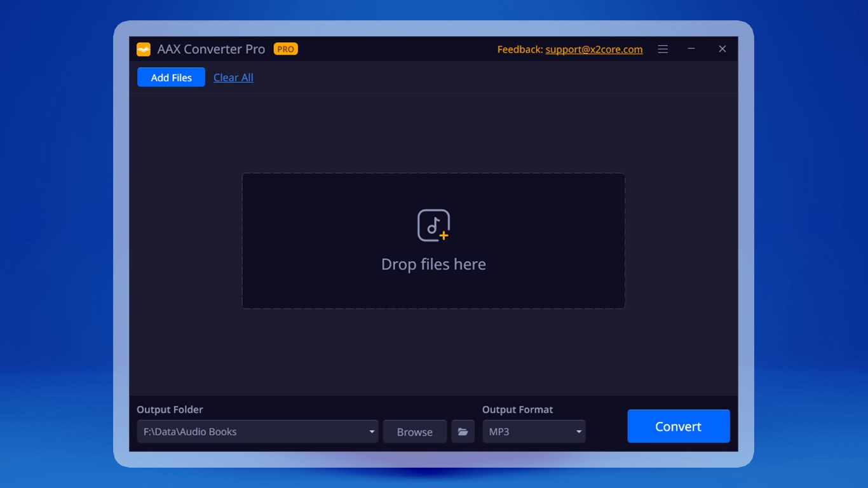
Task: Open the MP3 Output Format dropdown
Action: click(x=534, y=432)
